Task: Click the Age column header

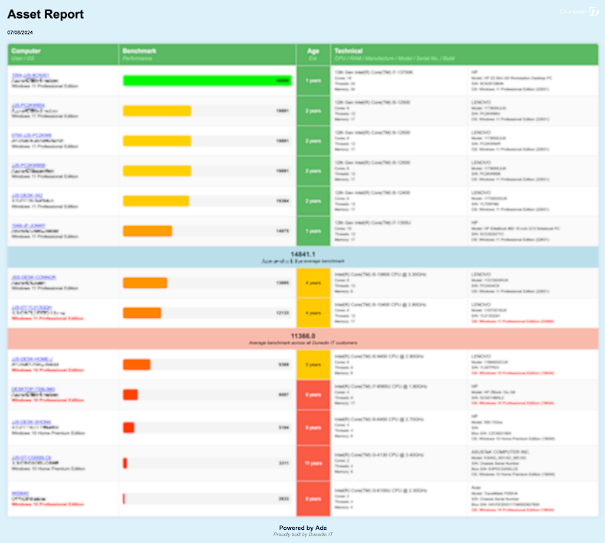Action: click(313, 50)
